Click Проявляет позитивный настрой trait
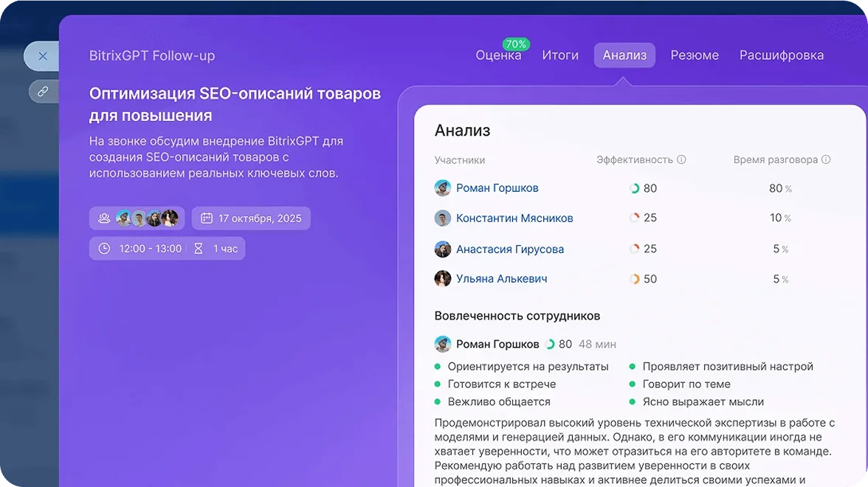 click(x=728, y=366)
